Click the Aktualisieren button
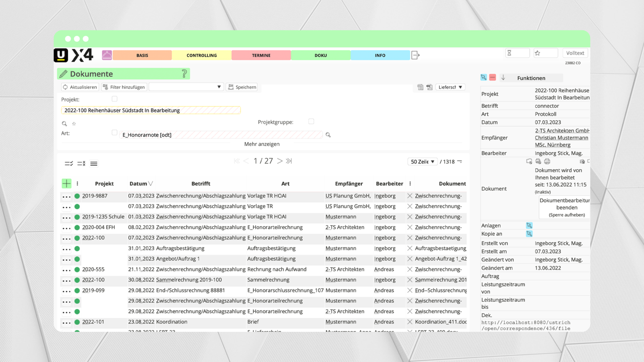The width and height of the screenshot is (644, 362). 80,87
